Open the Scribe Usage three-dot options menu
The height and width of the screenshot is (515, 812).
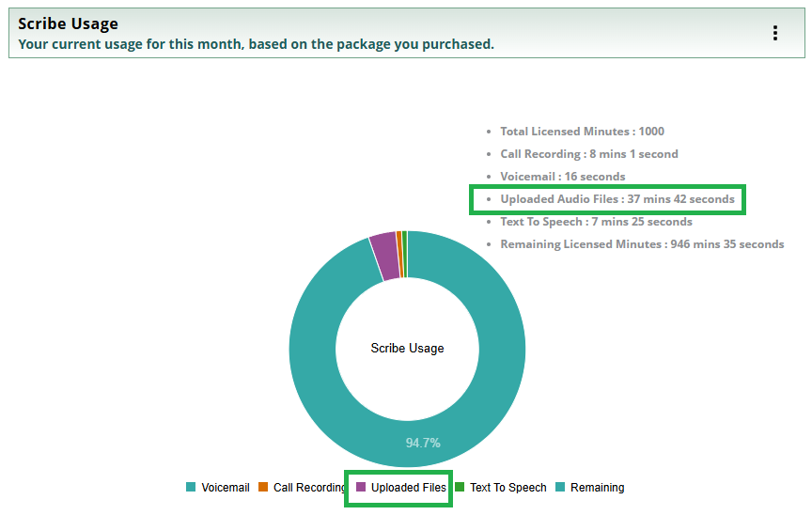[x=774, y=33]
